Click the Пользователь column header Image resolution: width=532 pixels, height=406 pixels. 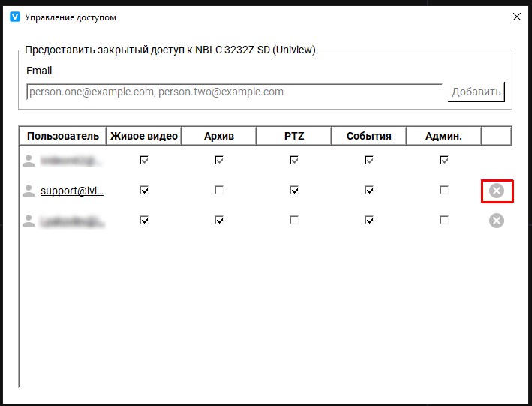point(63,136)
